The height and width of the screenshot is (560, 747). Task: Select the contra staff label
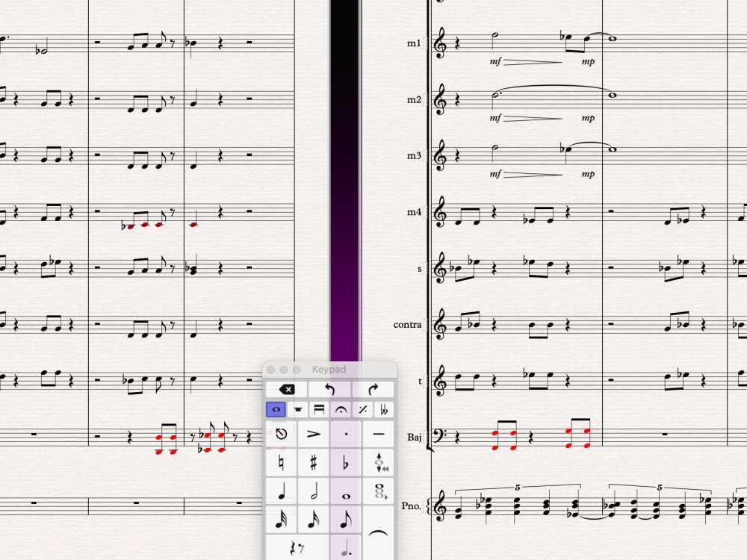point(407,325)
